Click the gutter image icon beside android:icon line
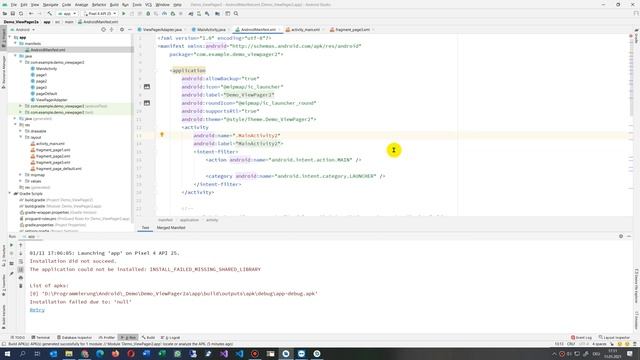 click(x=147, y=87)
